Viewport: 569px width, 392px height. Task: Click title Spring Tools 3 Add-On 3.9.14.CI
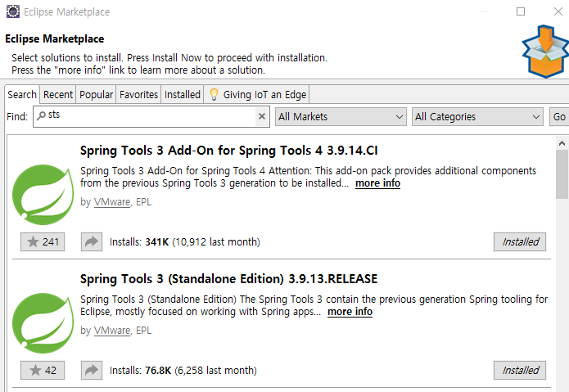tap(229, 151)
